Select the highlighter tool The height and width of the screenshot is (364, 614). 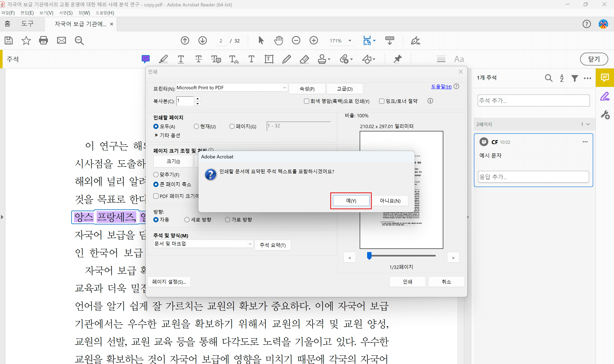163,59
